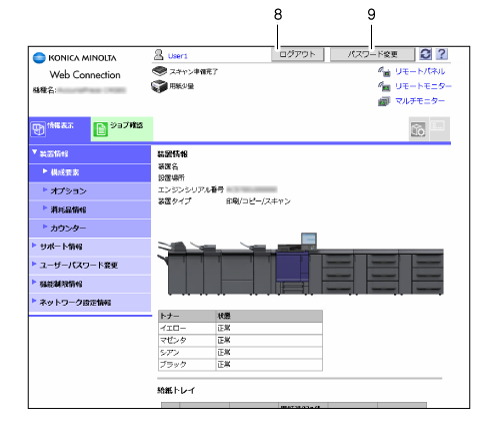This screenshot has width=500, height=434.
Task: Click the faded gray icon at far right
Action: [438, 126]
